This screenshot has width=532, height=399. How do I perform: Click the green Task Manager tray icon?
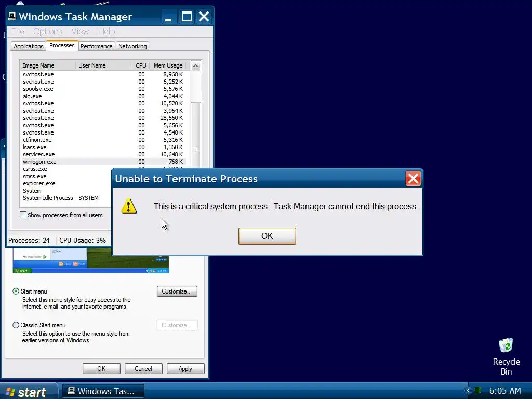pyautogui.click(x=478, y=390)
